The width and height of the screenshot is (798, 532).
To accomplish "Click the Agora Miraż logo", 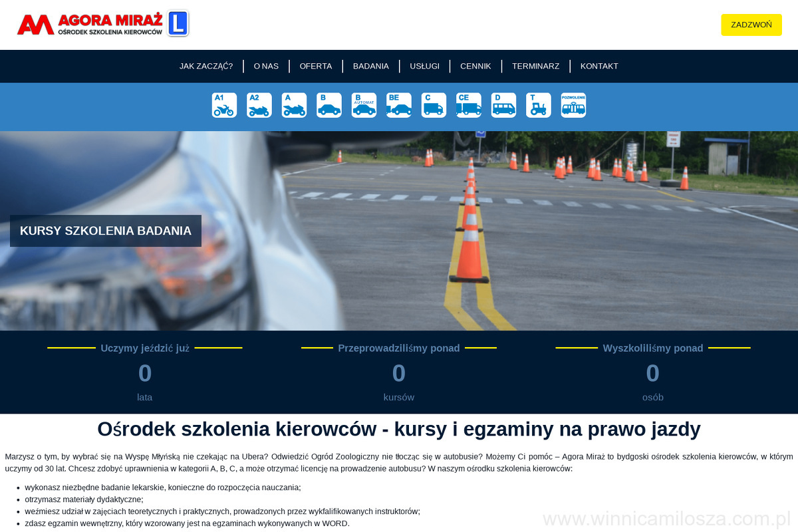I will (x=103, y=24).
